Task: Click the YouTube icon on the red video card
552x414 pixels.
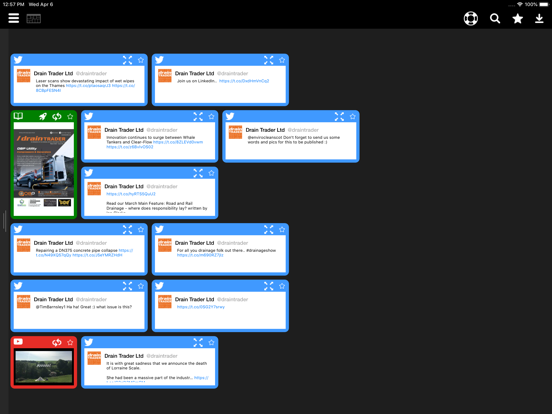Action: [x=18, y=341]
